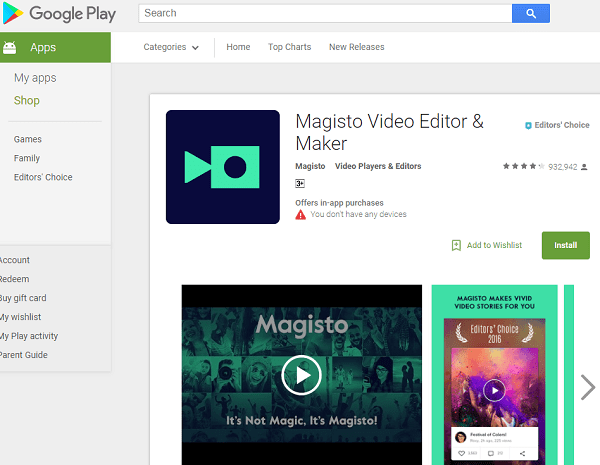Click the 932,942 ratings count

pyautogui.click(x=562, y=167)
